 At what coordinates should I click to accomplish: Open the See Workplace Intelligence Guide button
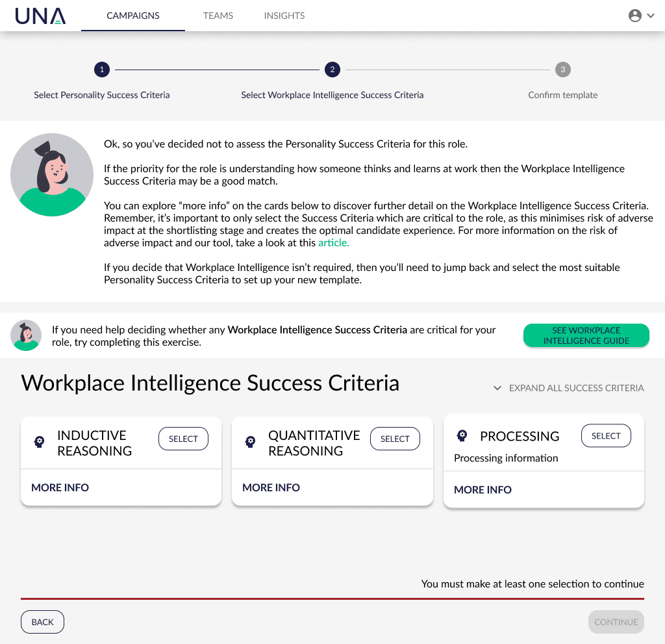[586, 335]
